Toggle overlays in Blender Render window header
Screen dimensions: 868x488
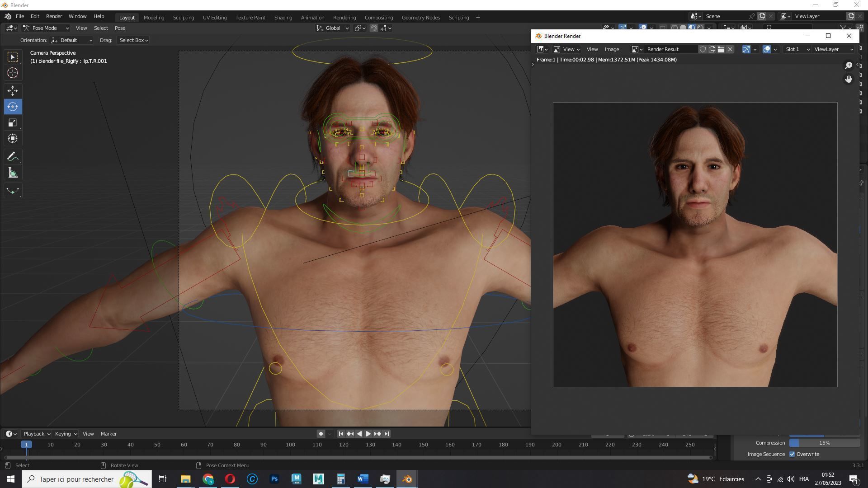[767, 49]
